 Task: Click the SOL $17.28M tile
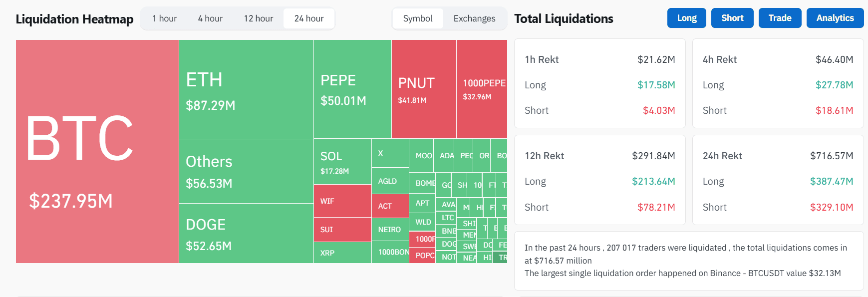click(x=342, y=162)
